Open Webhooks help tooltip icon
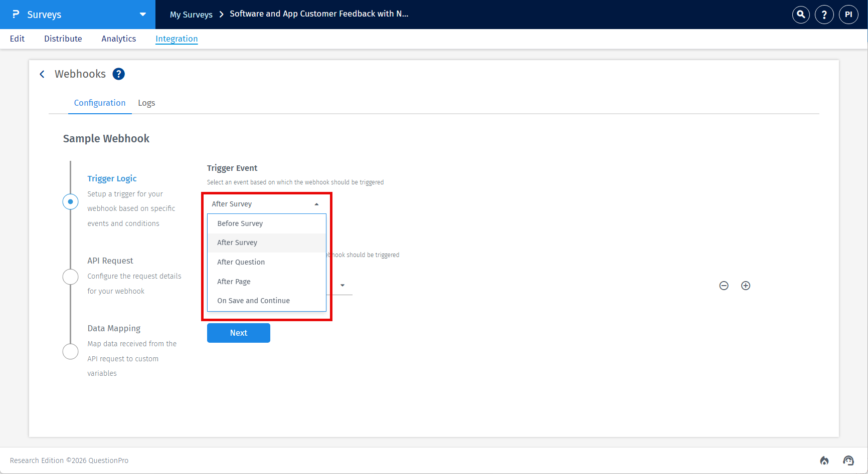 click(x=118, y=74)
